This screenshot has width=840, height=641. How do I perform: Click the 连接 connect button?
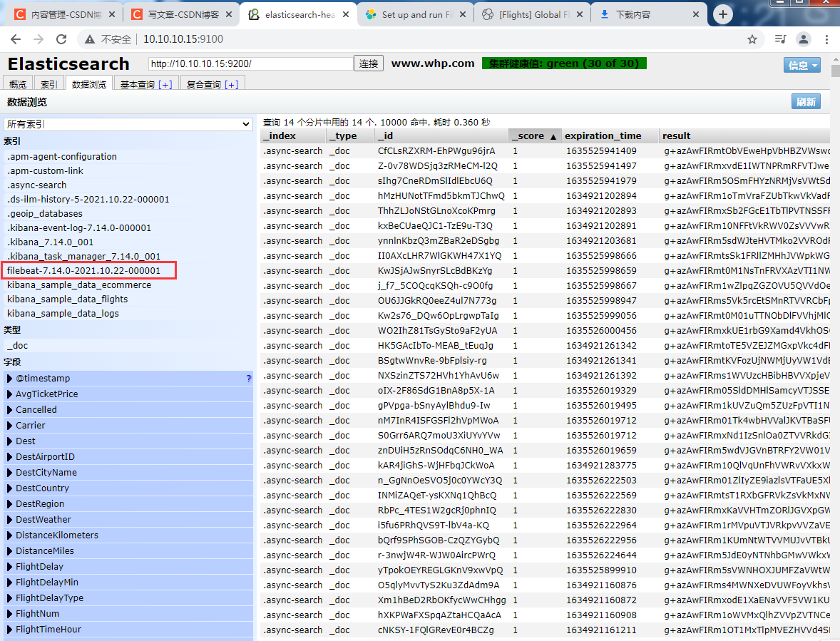369,63
